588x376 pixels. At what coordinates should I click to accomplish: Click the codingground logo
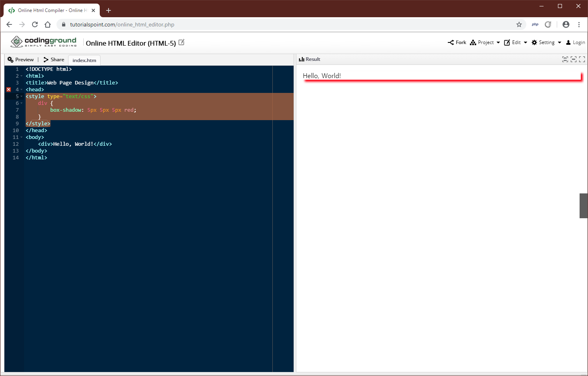click(x=43, y=42)
